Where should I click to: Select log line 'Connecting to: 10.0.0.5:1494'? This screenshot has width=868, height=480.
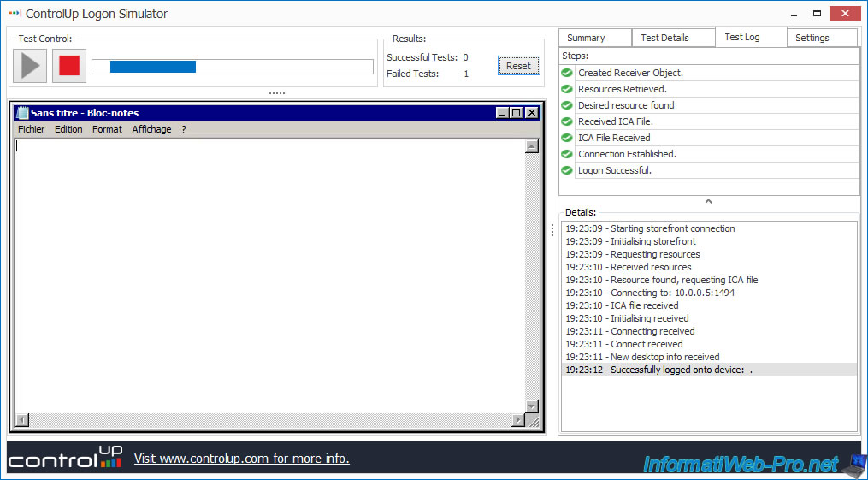tap(650, 293)
